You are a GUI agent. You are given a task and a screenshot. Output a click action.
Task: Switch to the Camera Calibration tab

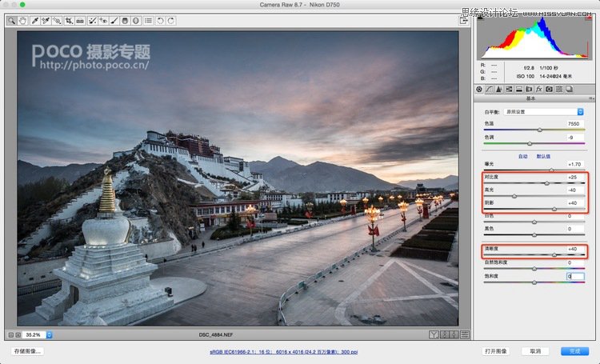pos(549,89)
